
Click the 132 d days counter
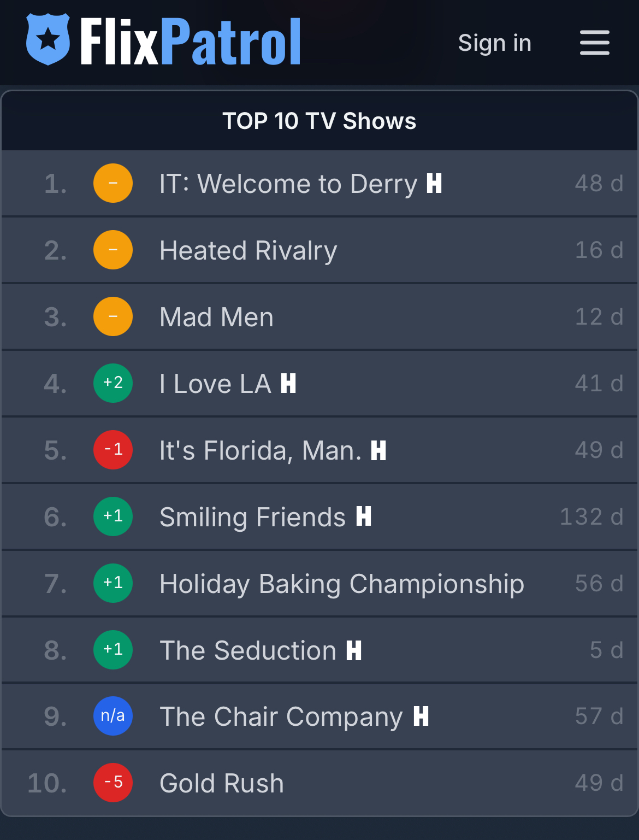point(591,517)
